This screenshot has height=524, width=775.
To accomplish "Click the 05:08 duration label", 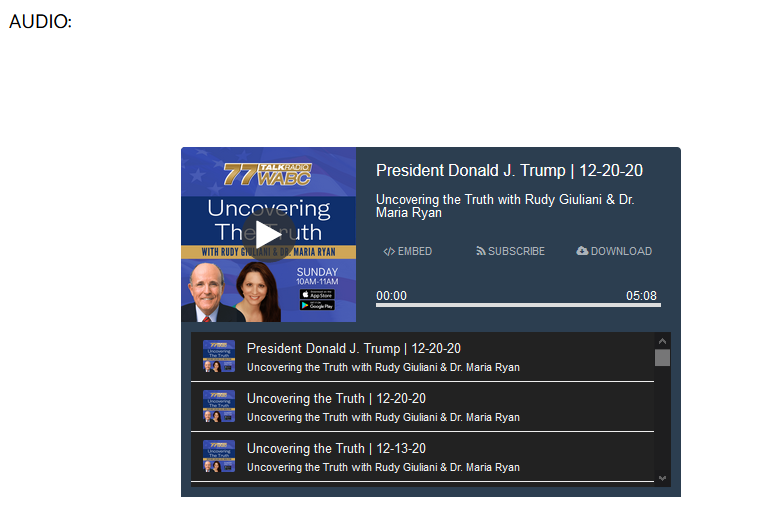I will (641, 296).
